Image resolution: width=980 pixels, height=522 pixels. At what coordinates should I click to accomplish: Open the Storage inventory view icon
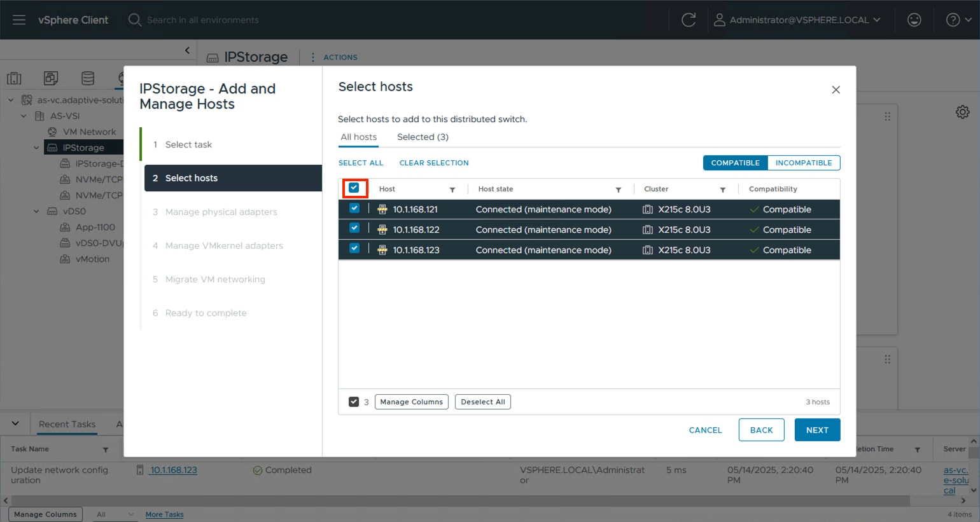[x=88, y=78]
